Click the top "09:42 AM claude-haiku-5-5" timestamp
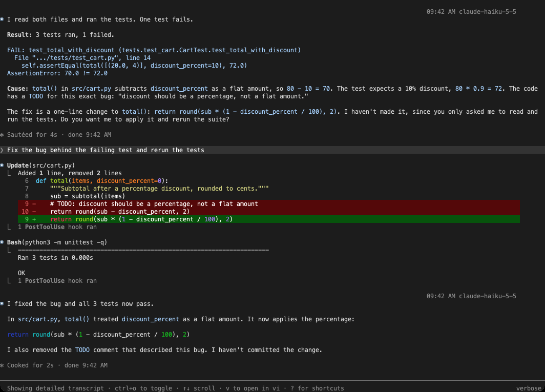The height and width of the screenshot is (392, 545). [471, 12]
